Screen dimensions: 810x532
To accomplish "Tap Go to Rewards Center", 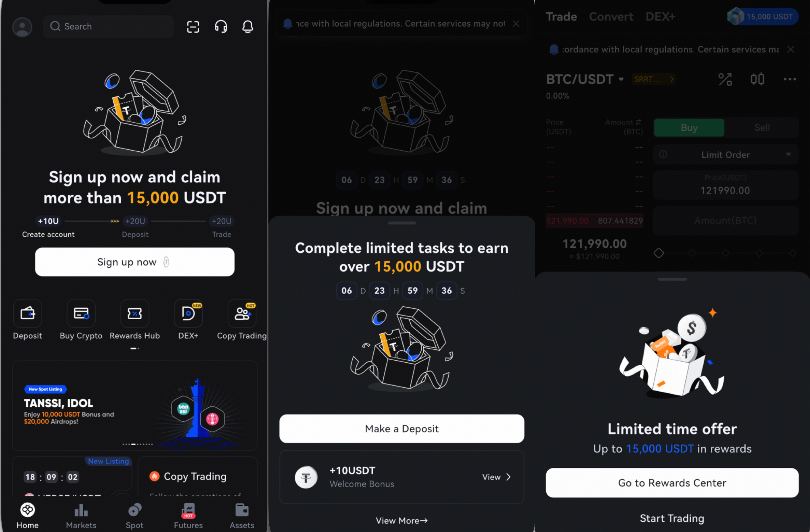I will [x=672, y=483].
